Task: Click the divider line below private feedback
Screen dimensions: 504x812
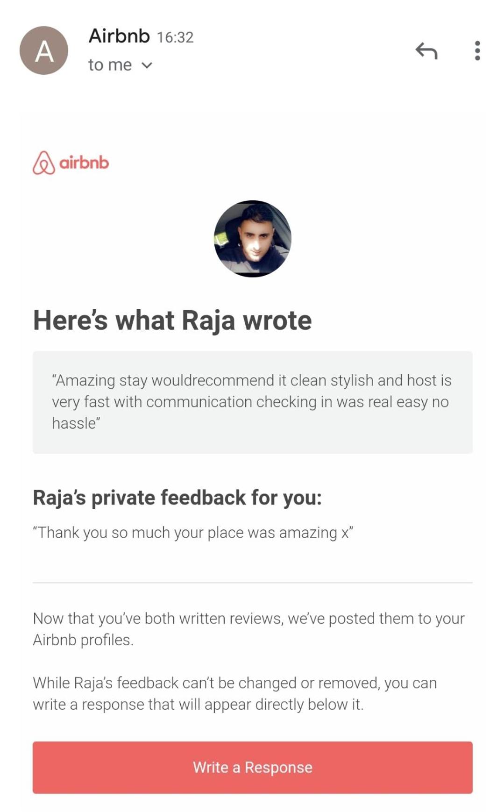Action: [x=252, y=583]
